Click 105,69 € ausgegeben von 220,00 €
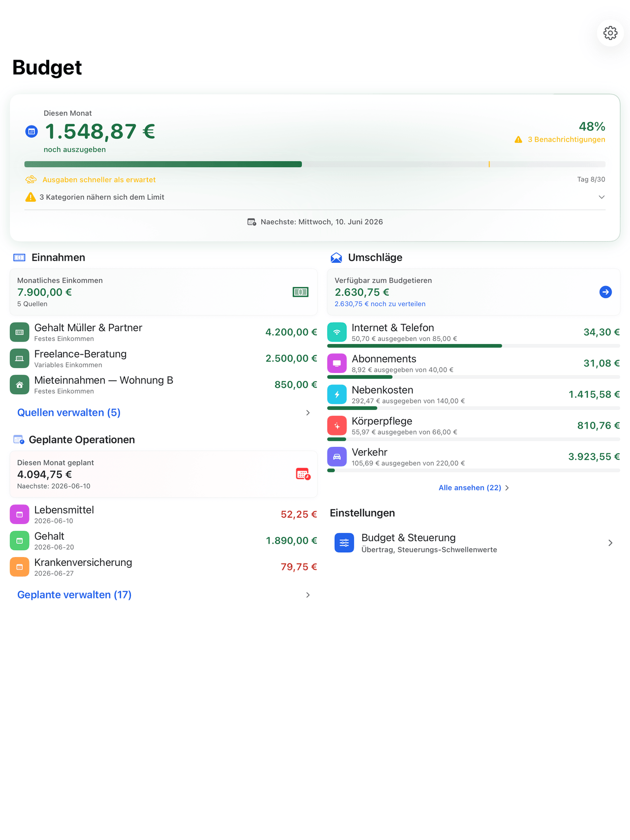The image size is (630, 840). [408, 463]
